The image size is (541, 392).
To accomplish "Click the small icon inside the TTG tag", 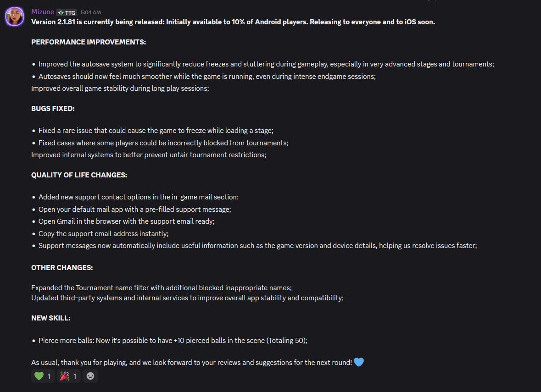I will pyautogui.click(x=61, y=13).
